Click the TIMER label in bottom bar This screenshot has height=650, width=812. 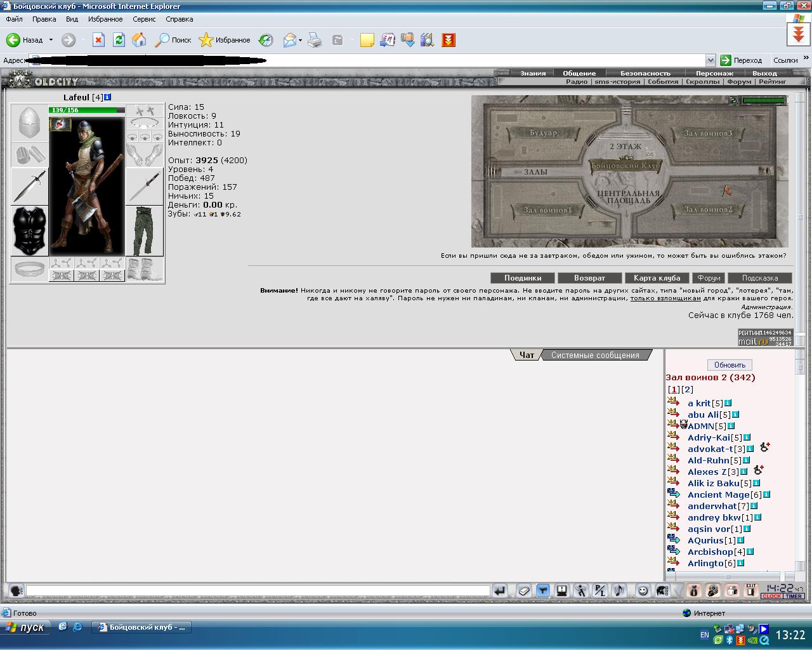tap(794, 596)
